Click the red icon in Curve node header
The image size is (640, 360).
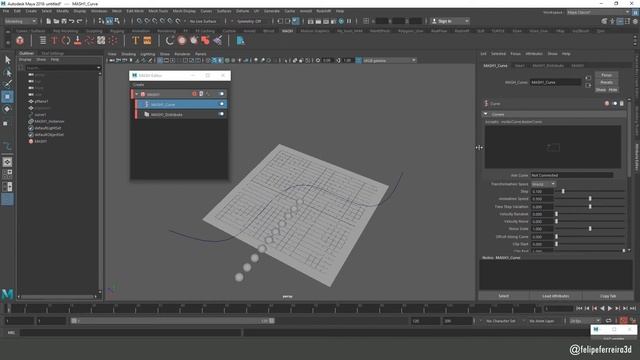point(607,104)
